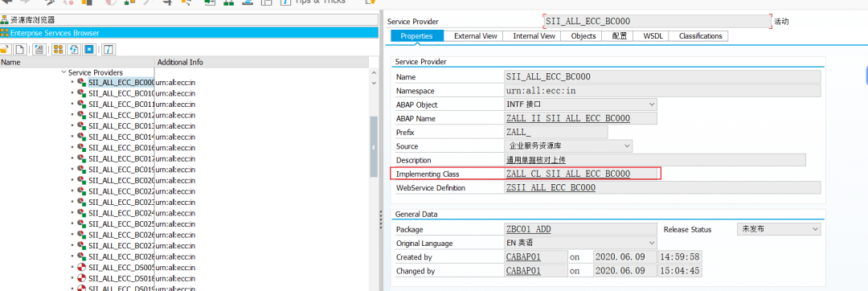This screenshot has width=868, height=291.
Task: Switch to the Classifications tab
Action: tap(700, 36)
